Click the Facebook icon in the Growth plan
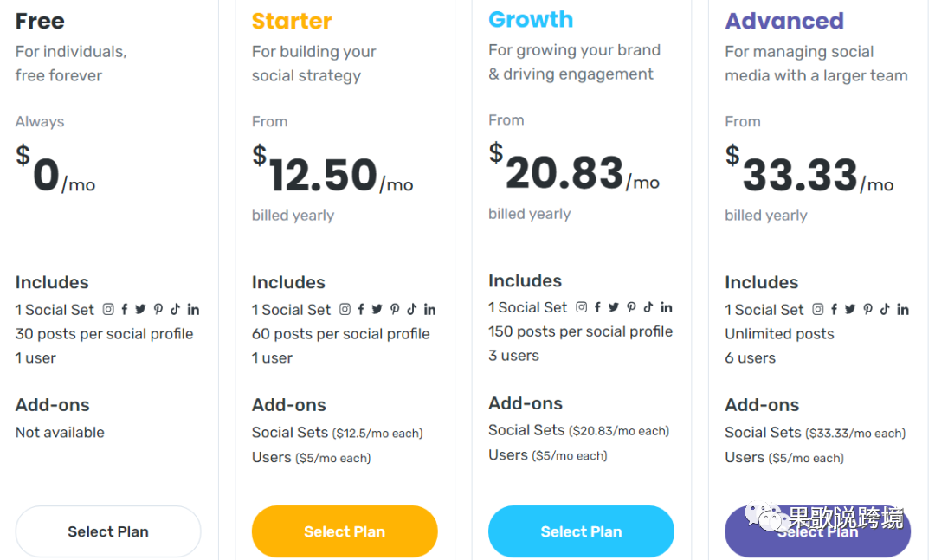The height and width of the screenshot is (560, 935). [597, 307]
